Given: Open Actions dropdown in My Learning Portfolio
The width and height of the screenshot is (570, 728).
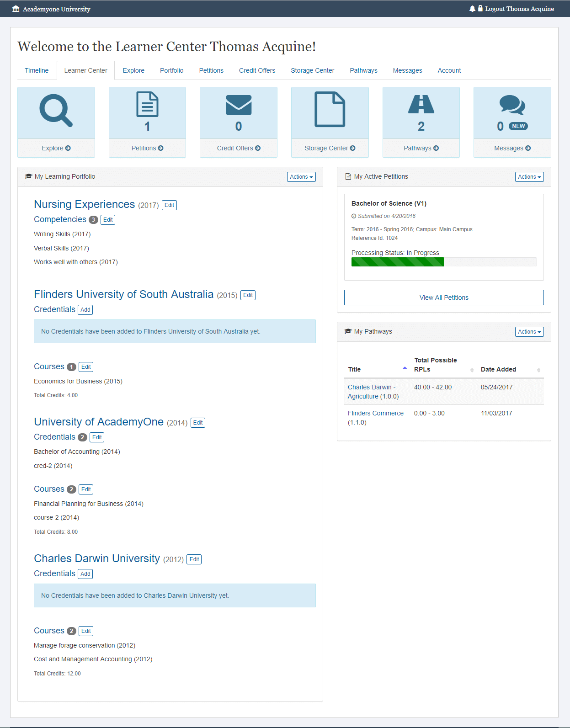Looking at the screenshot, I should pos(301,177).
